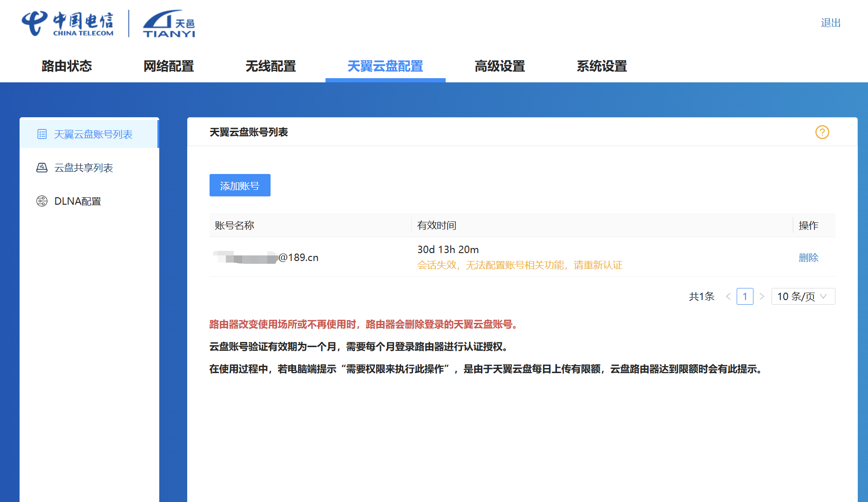868x502 pixels.
Task: Click the 天翼云盘账号列表 panel title
Action: [249, 132]
